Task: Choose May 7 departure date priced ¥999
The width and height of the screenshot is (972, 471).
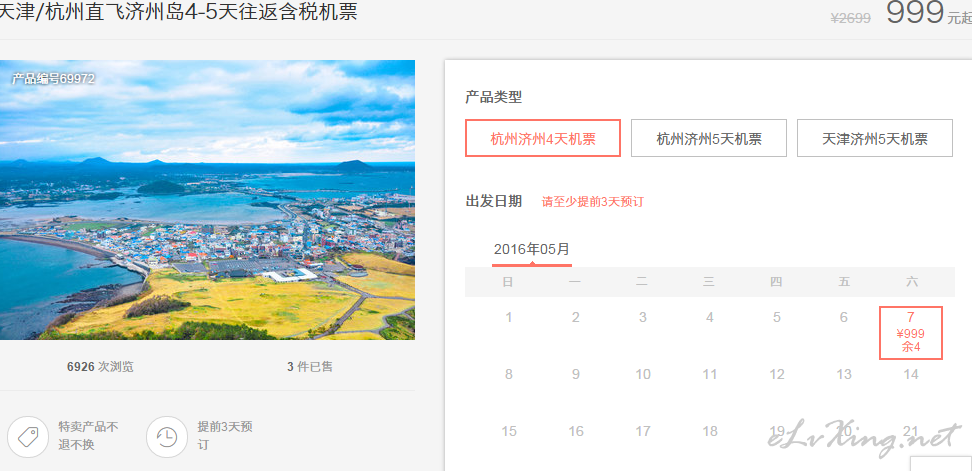Action: 911,333
